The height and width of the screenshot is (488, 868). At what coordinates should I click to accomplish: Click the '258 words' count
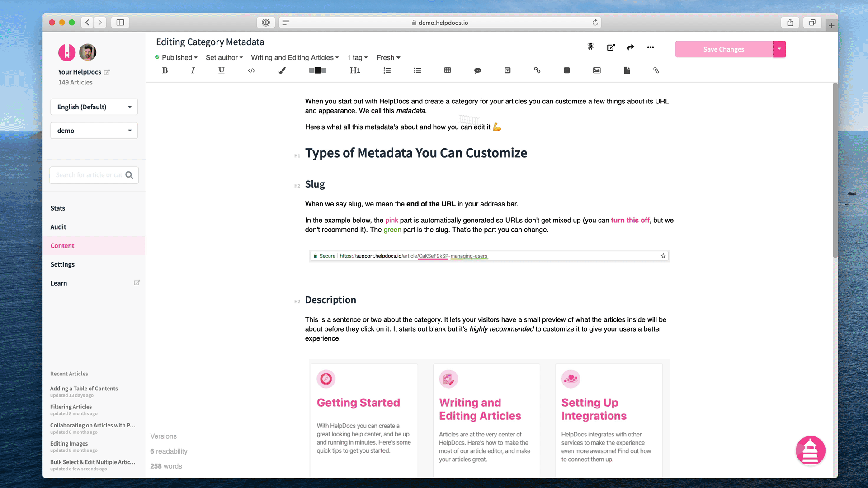[x=166, y=466]
